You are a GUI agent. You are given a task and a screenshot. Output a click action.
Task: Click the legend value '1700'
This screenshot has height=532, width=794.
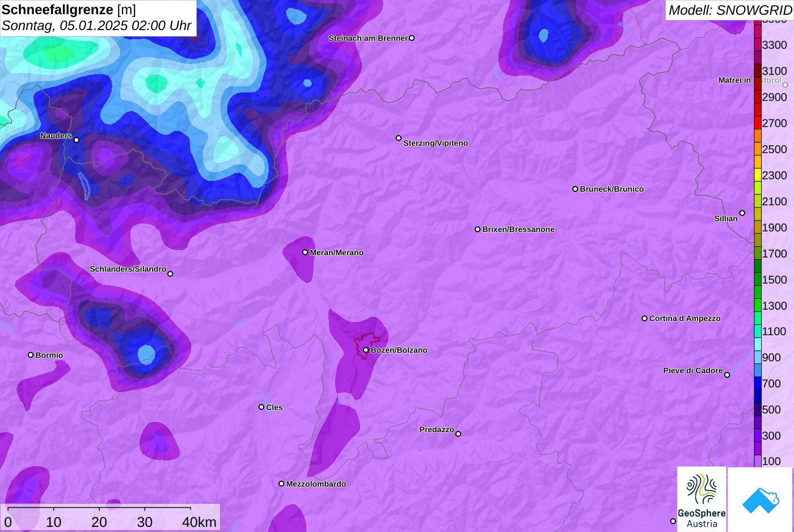774,254
